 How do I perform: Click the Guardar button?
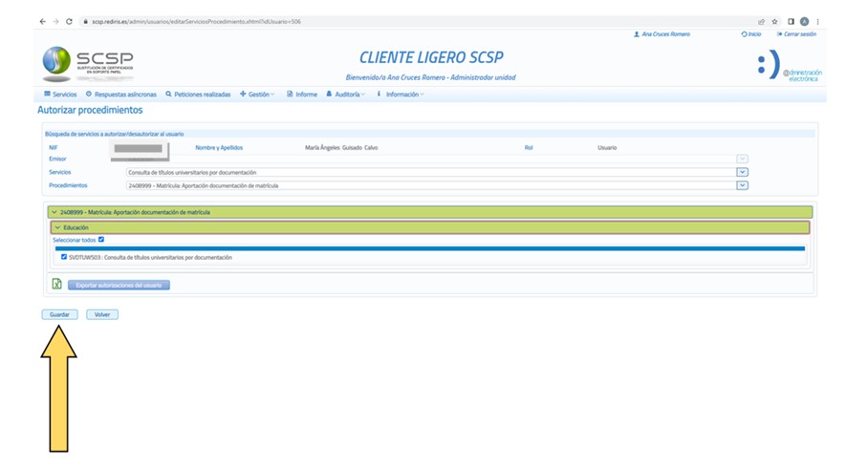(x=60, y=314)
